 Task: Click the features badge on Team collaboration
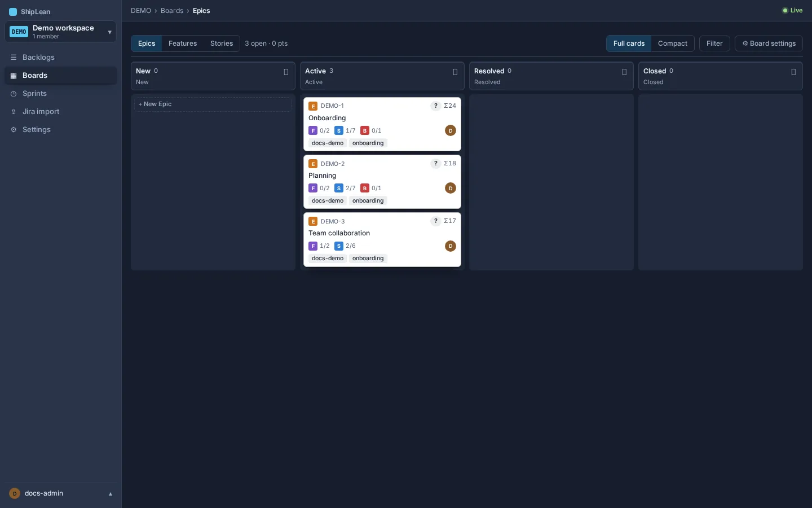pyautogui.click(x=319, y=246)
